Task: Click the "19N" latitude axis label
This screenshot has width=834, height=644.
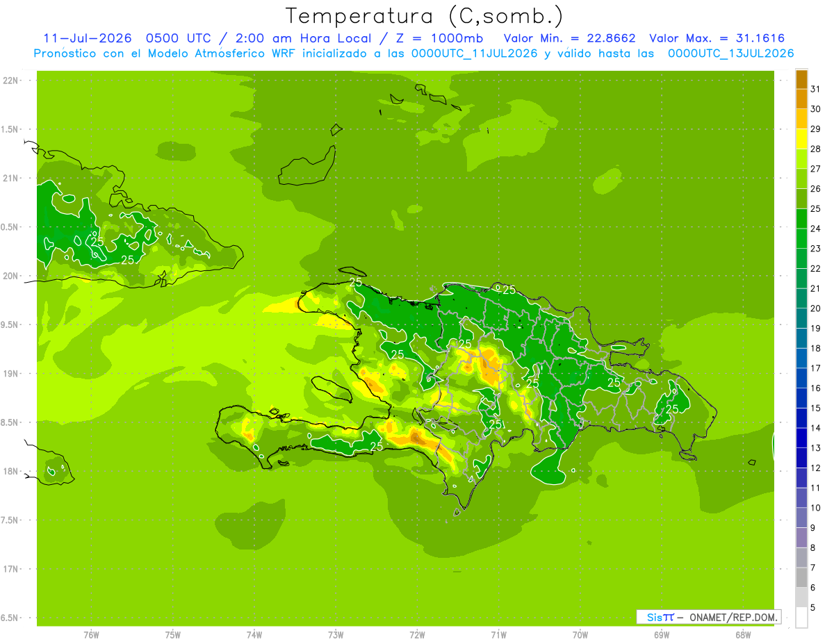Action: 10,374
